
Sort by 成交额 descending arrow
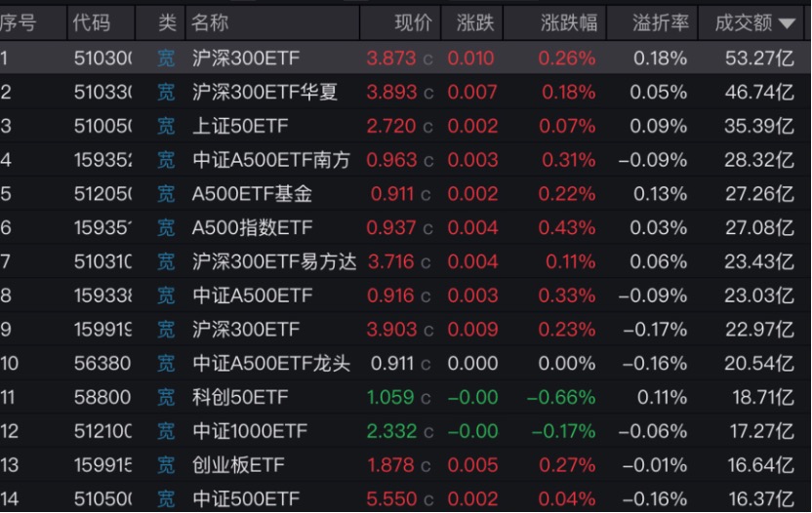(787, 23)
